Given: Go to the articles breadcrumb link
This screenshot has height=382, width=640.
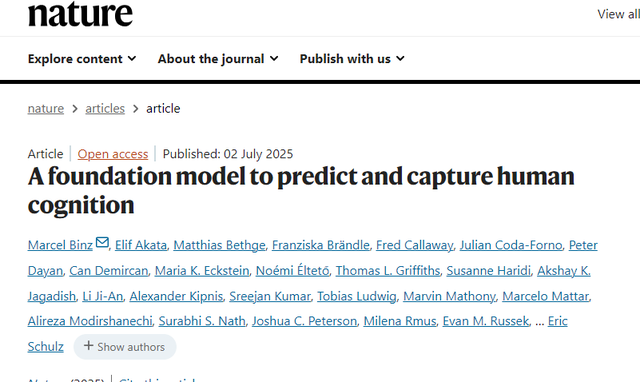Looking at the screenshot, I should coord(105,109).
